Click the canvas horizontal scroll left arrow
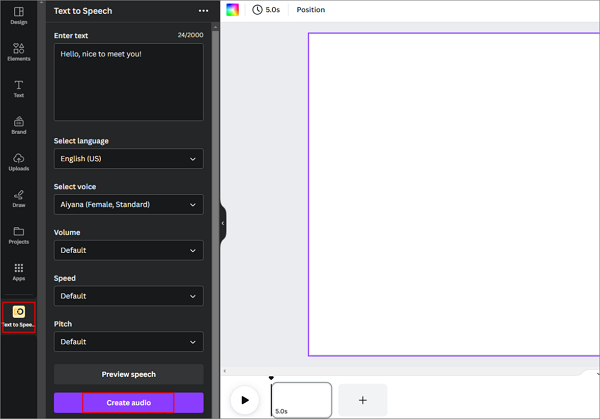The height and width of the screenshot is (419, 600). point(225,371)
